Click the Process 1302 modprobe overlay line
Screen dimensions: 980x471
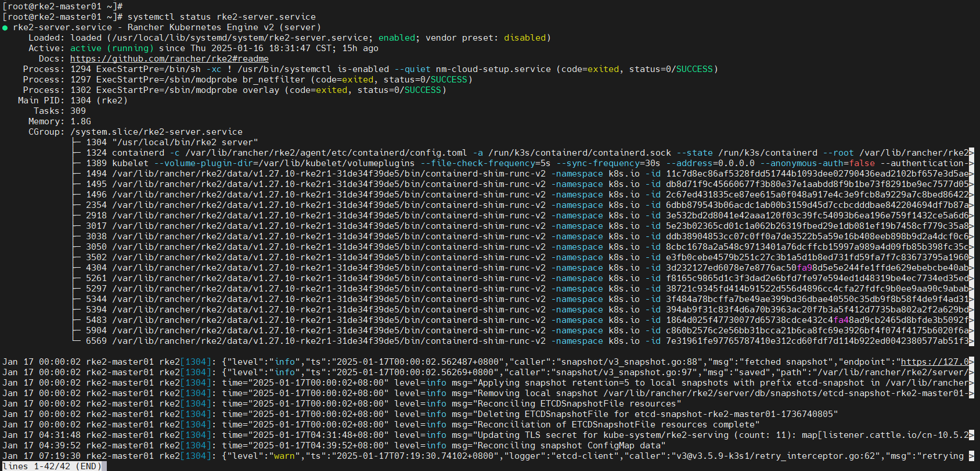pos(235,90)
